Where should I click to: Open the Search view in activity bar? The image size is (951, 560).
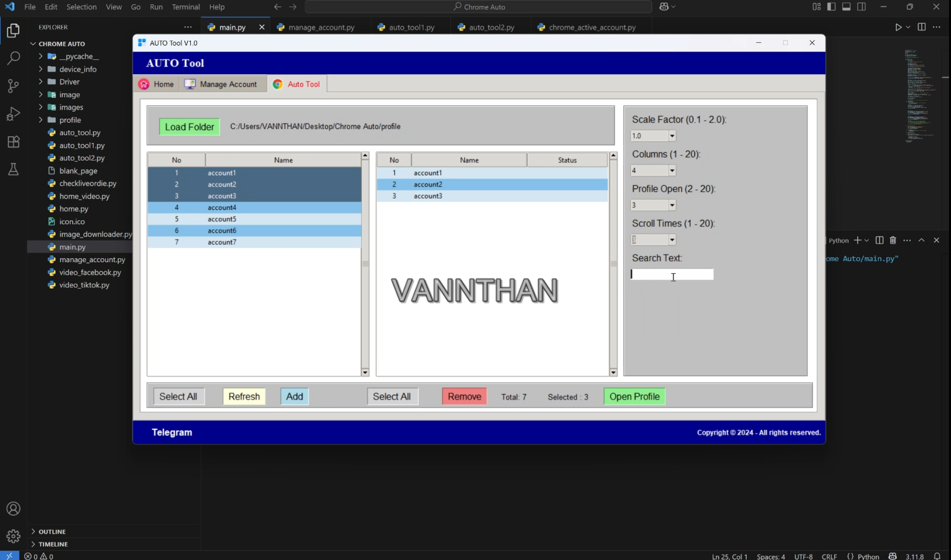13,58
